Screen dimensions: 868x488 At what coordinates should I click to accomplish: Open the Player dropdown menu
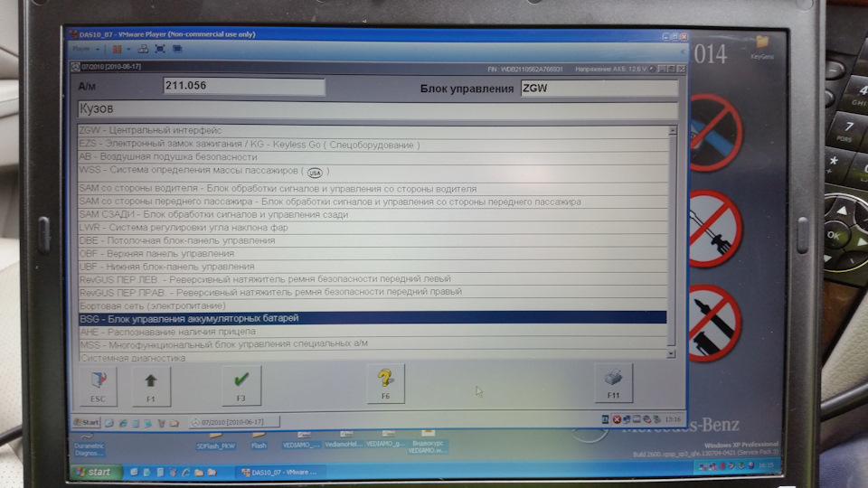tap(85, 49)
